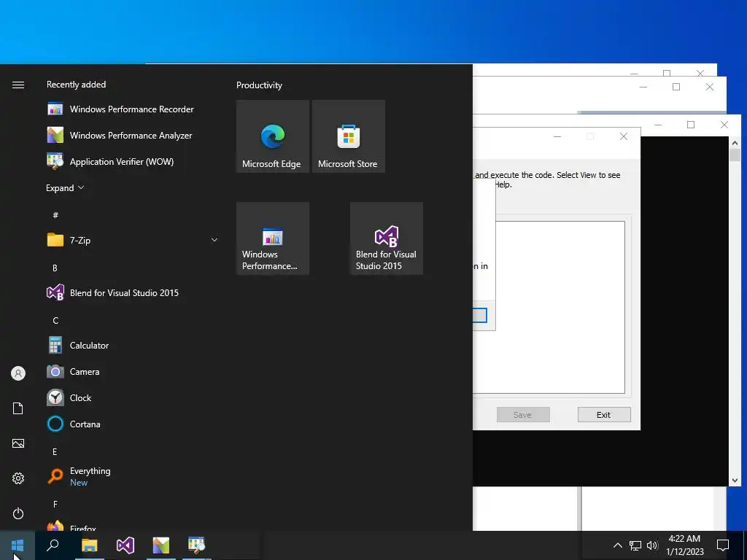747x560 pixels.
Task: Click the Microsoft Edge tile
Action: (x=273, y=136)
